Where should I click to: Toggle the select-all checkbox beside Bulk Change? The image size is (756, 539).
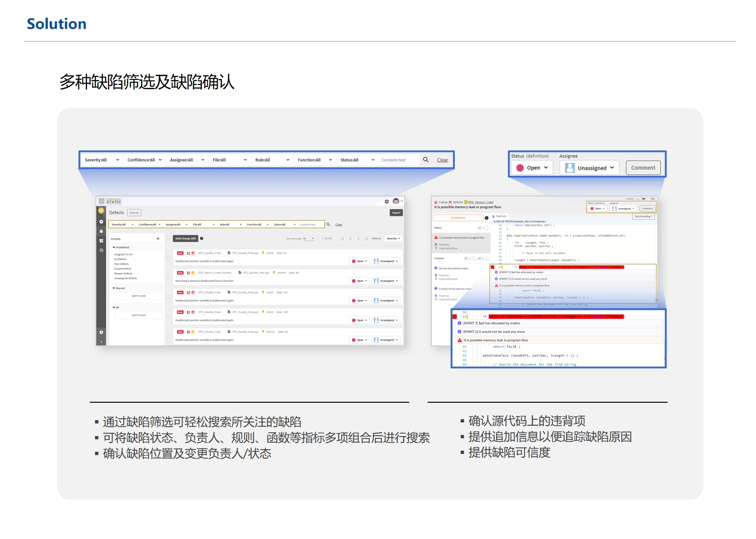[x=168, y=238]
